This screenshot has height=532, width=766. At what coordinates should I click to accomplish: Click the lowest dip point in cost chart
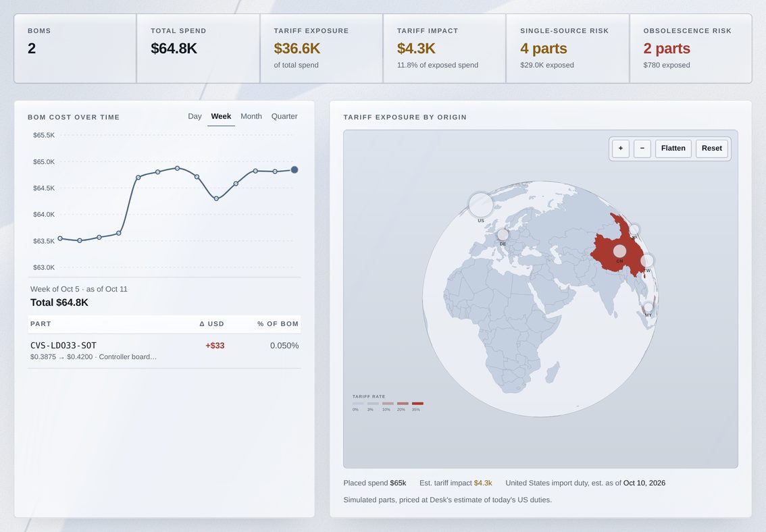pos(80,240)
